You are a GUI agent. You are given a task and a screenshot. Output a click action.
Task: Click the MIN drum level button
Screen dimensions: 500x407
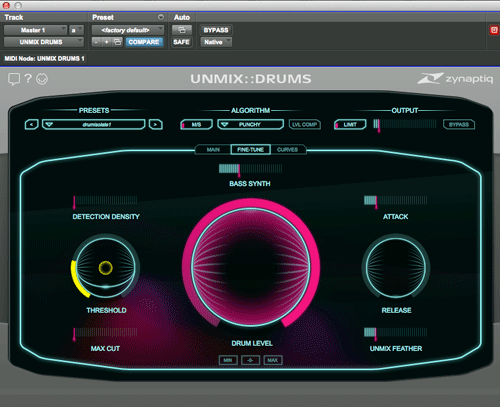coord(228,360)
